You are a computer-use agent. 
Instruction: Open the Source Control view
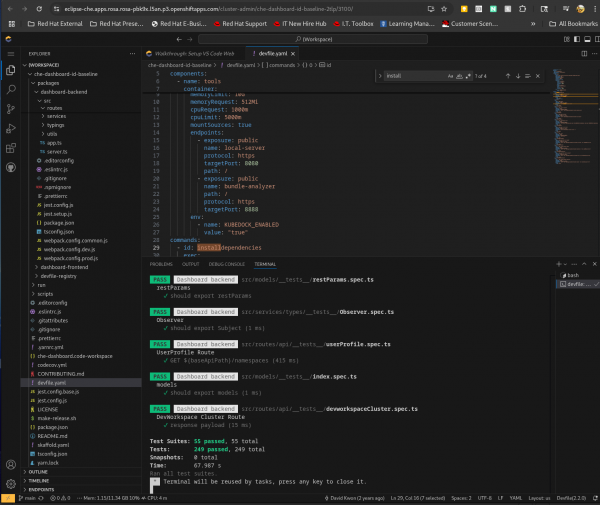(11, 109)
